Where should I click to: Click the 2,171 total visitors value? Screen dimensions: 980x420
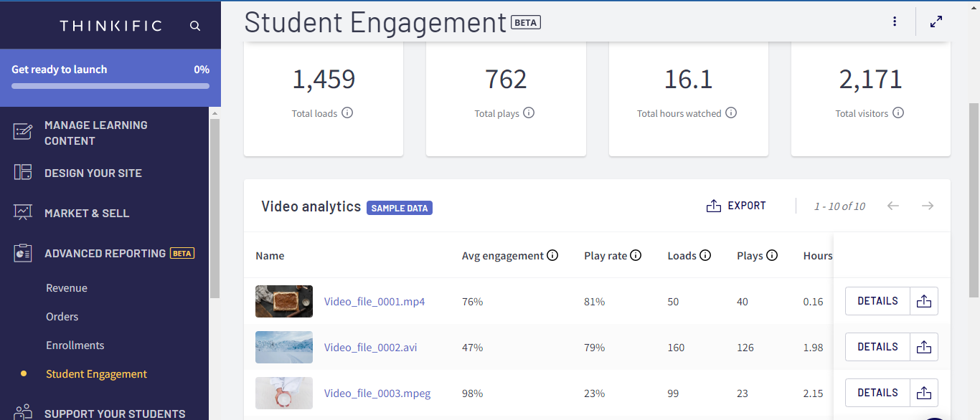870,79
